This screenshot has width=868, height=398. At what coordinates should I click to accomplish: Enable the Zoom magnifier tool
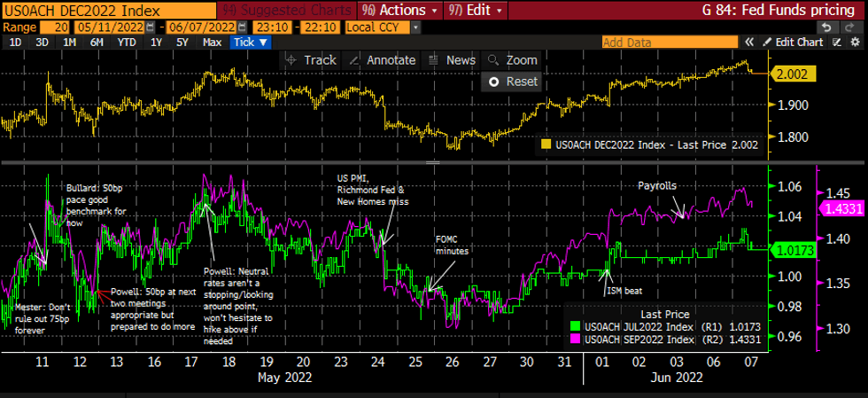tap(512, 59)
